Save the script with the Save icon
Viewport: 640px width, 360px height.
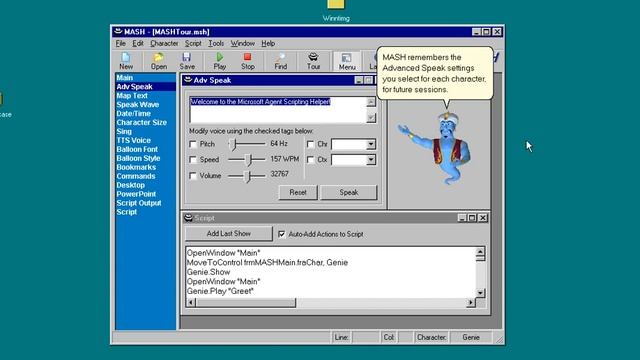187,61
